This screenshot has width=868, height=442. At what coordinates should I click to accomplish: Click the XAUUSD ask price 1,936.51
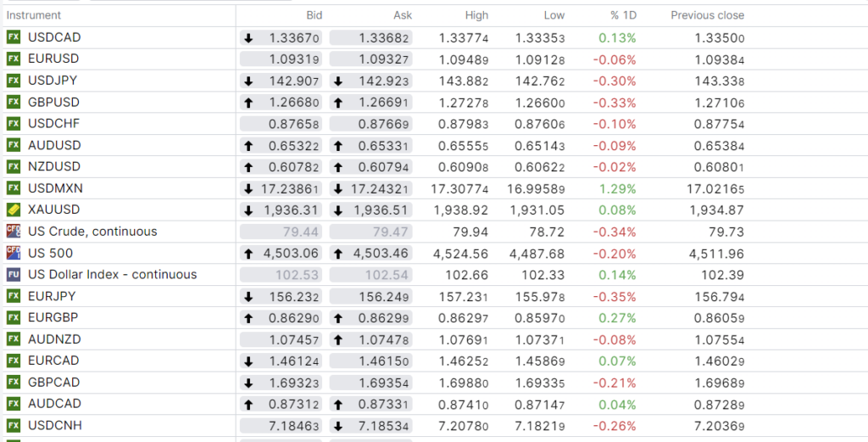[371, 210]
